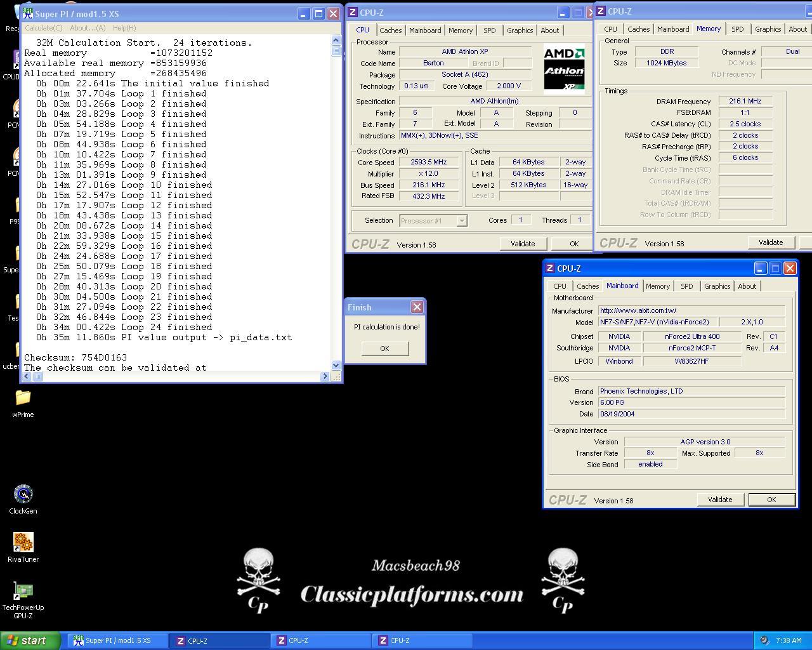The width and height of the screenshot is (812, 650).
Task: Open SPD tab in CPU-Z Mainboard window
Action: [x=687, y=286]
